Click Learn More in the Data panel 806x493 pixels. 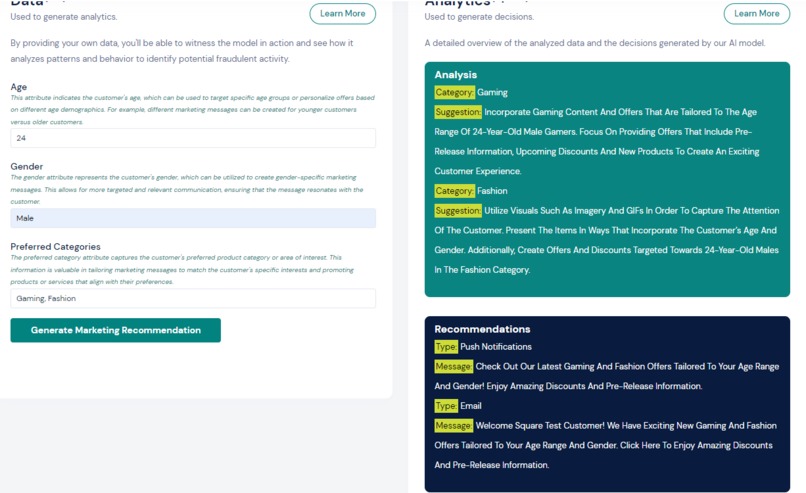(342, 14)
